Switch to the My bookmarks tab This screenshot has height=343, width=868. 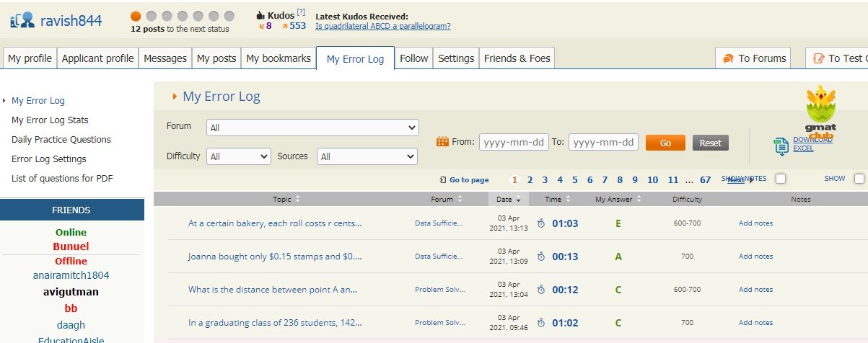[x=279, y=58]
